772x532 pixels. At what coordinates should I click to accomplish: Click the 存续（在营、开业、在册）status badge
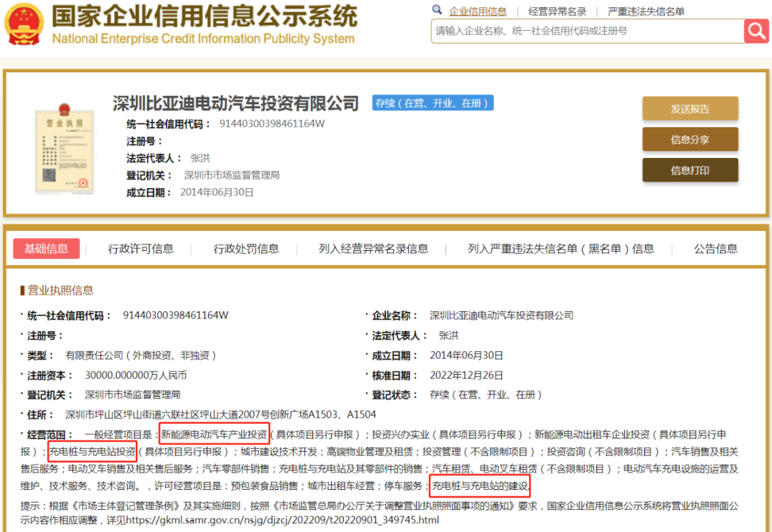click(432, 102)
